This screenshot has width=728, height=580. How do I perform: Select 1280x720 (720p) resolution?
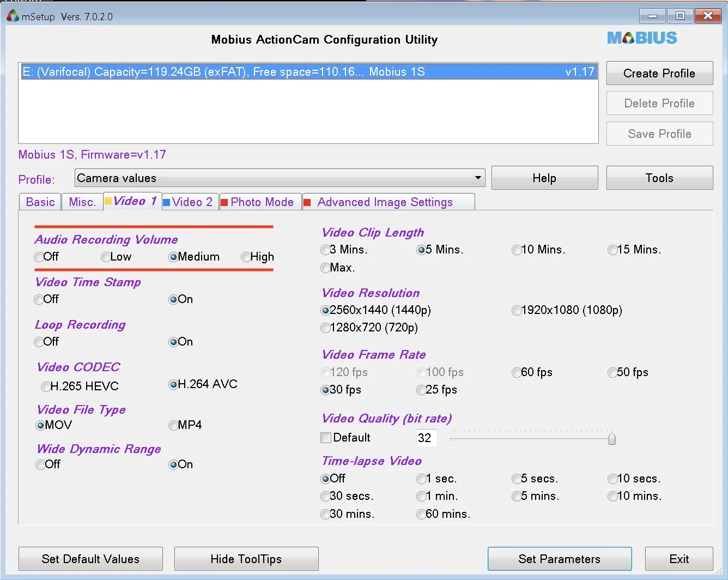[x=325, y=328]
